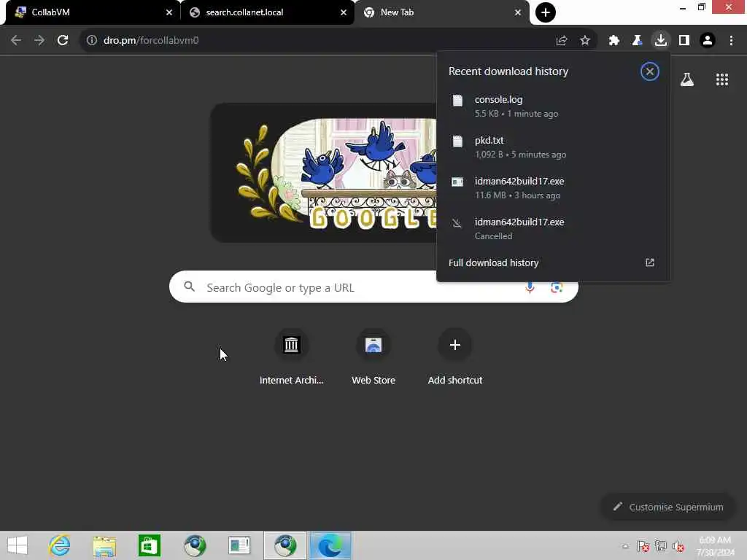Image resolution: width=747 pixels, height=560 pixels.
Task: Open the profile avatar menu
Action: (708, 41)
